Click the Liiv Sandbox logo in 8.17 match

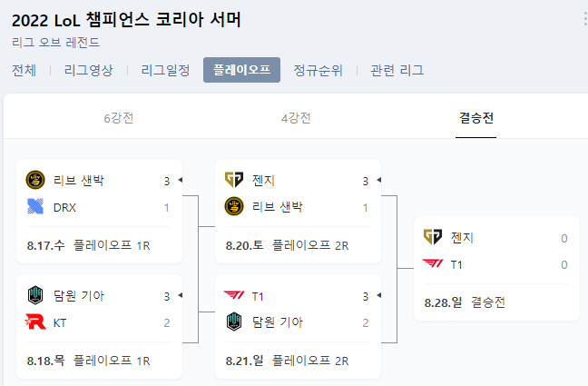tap(35, 180)
